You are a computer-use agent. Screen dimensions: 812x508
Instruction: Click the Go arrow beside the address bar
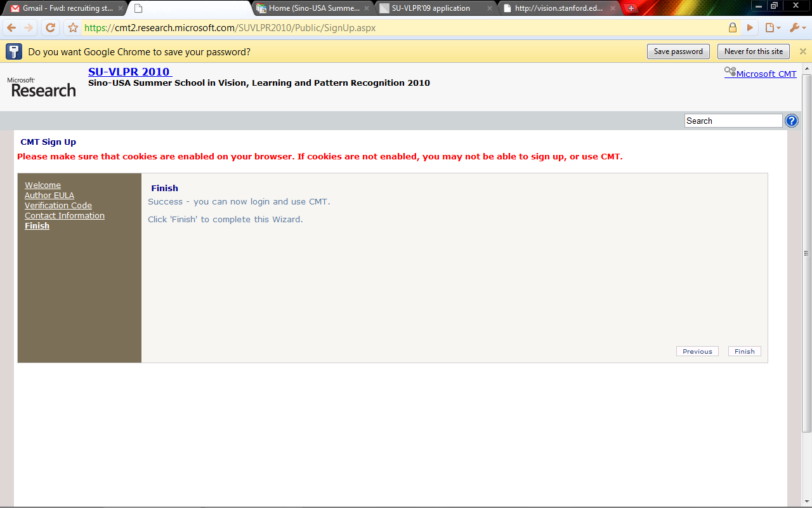pyautogui.click(x=750, y=28)
